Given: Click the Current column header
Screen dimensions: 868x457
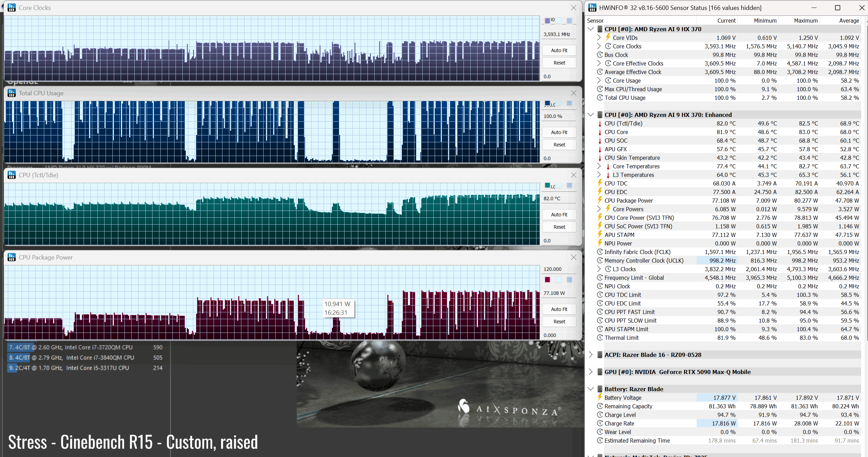Looking at the screenshot, I should (x=717, y=21).
